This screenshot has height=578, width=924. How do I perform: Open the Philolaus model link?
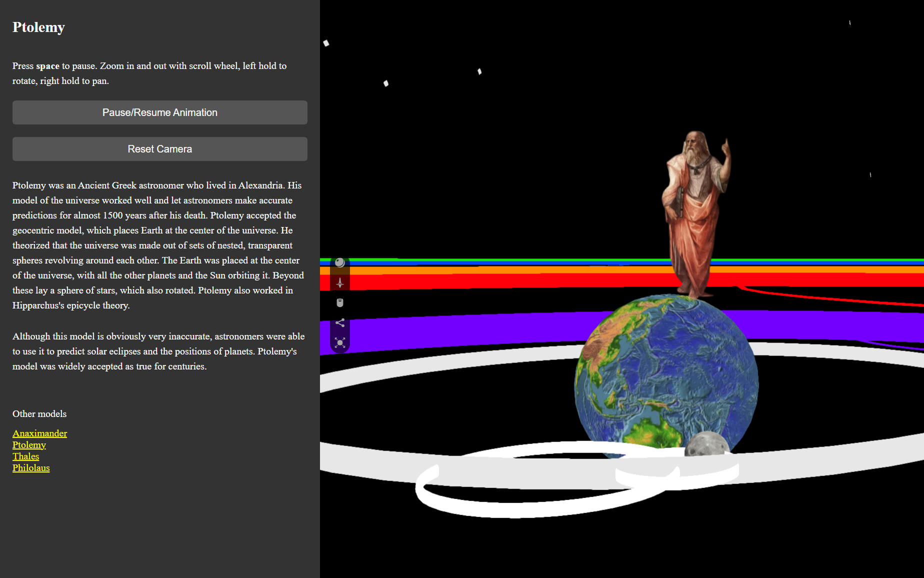[x=31, y=467]
